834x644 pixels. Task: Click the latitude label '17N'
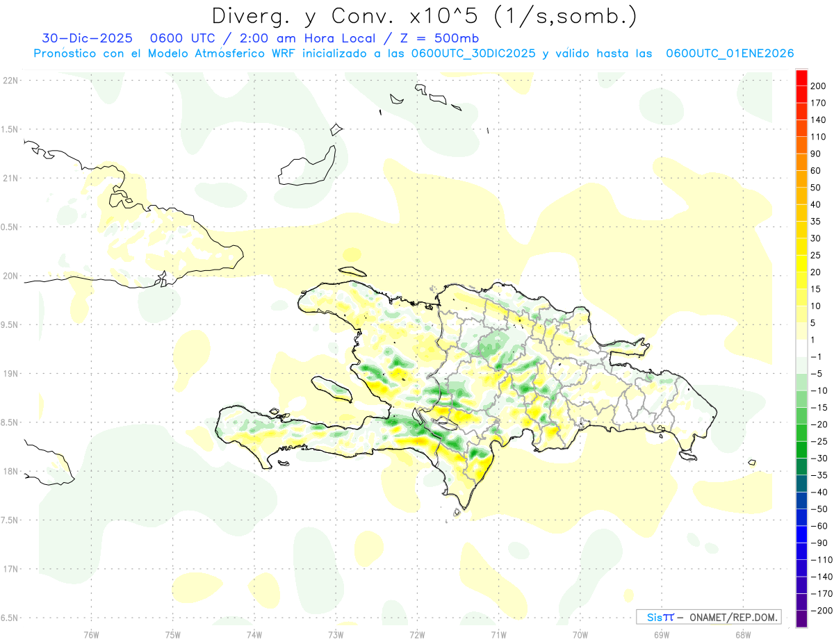(x=10, y=569)
